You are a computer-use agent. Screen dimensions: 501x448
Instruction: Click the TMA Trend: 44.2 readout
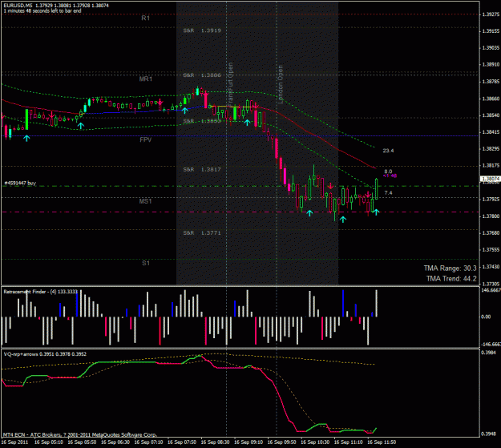451,279
